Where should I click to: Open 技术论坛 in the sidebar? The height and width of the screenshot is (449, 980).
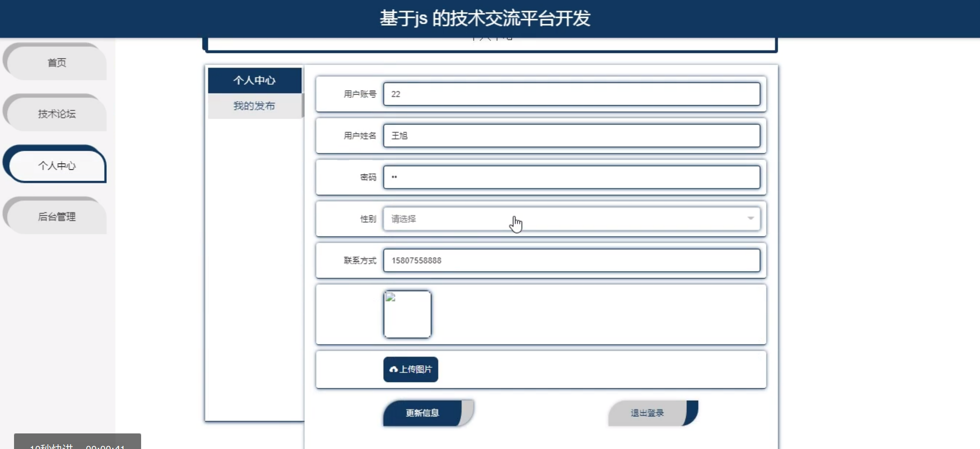pyautogui.click(x=57, y=114)
